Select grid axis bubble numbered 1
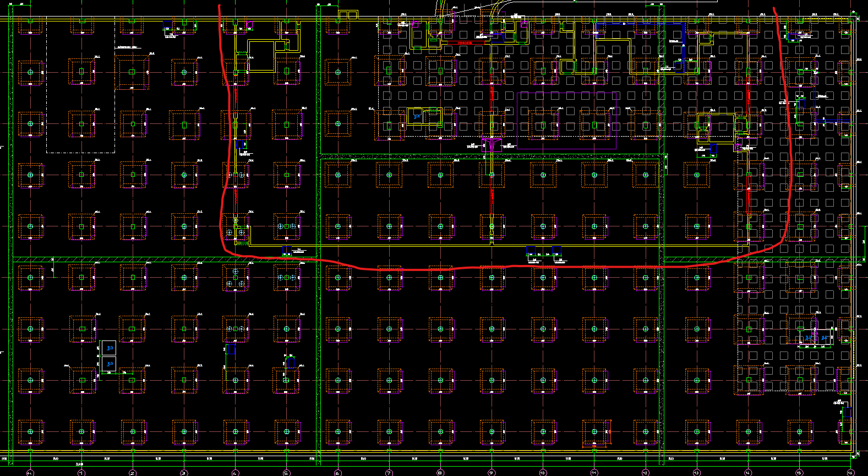Viewport: 868px width, 476px height. [x=81, y=473]
